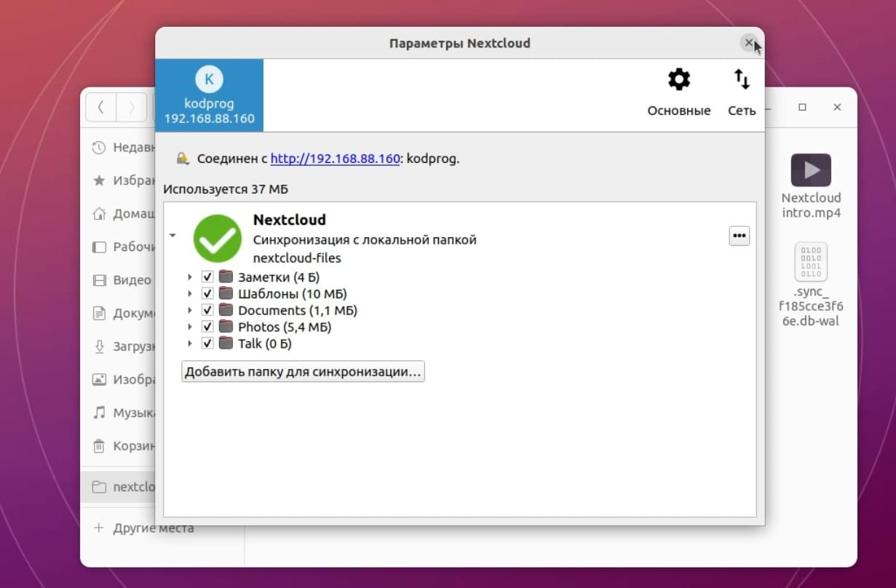Click the Синхронизация с локальной папкой text
This screenshot has width=896, height=588.
(365, 240)
